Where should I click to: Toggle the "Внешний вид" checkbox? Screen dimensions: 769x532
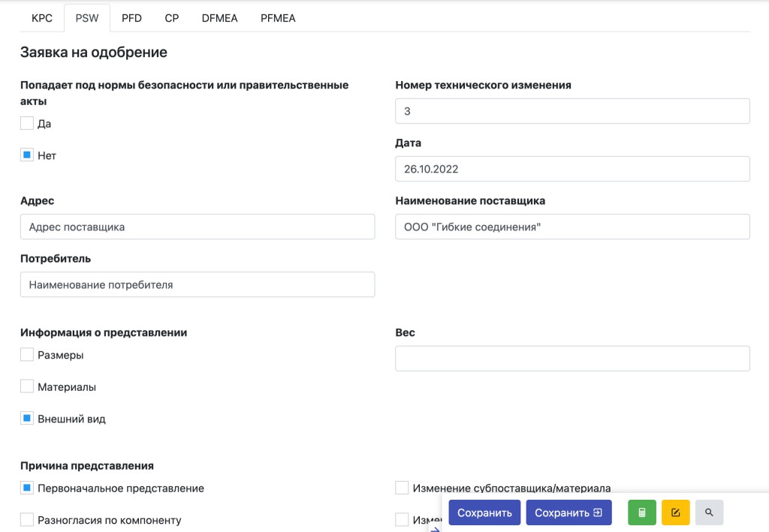pyautogui.click(x=27, y=419)
